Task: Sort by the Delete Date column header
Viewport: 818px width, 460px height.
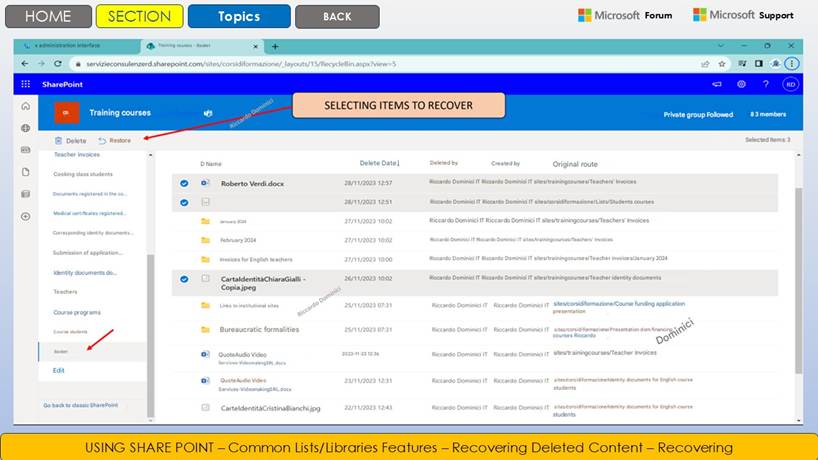Action: click(x=379, y=163)
